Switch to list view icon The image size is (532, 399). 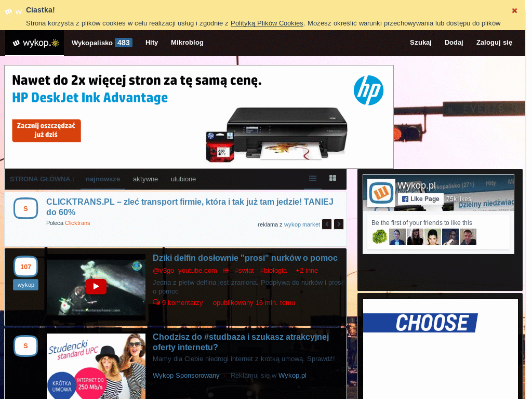[313, 178]
